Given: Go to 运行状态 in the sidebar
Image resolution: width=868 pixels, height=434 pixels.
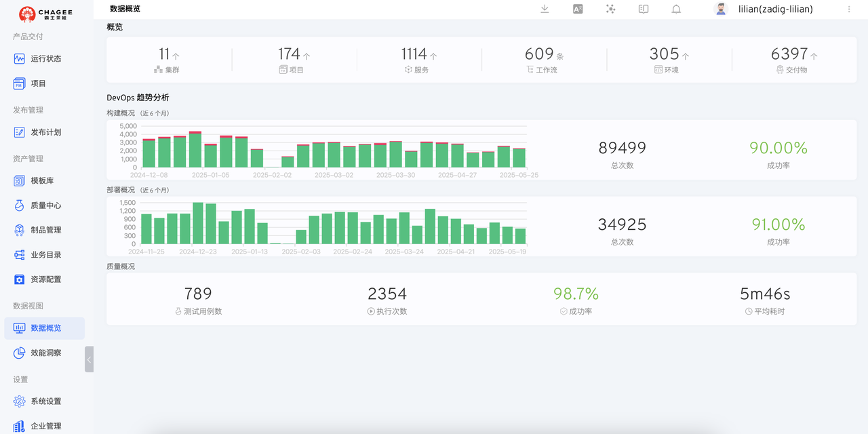Looking at the screenshot, I should pos(45,59).
